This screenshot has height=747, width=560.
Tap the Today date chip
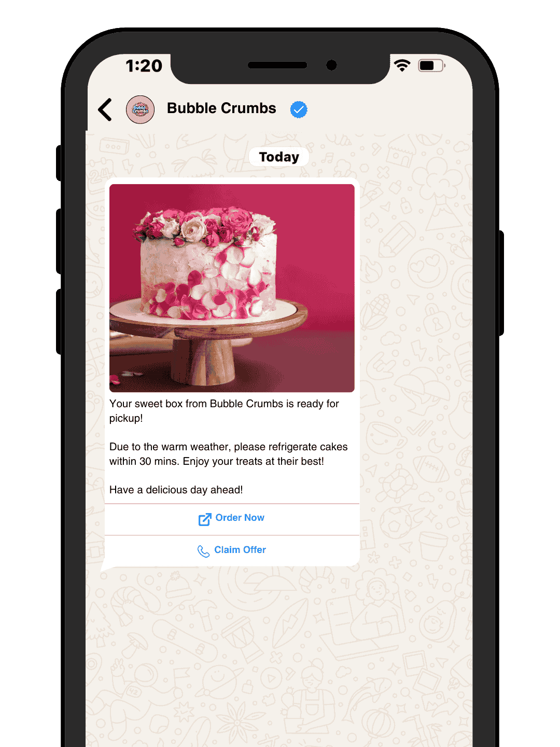point(279,157)
